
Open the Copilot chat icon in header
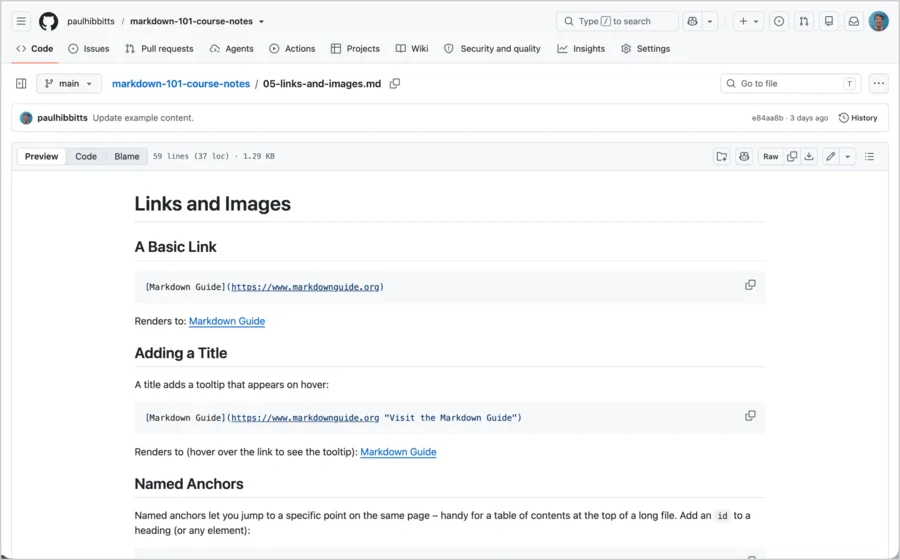pos(692,21)
